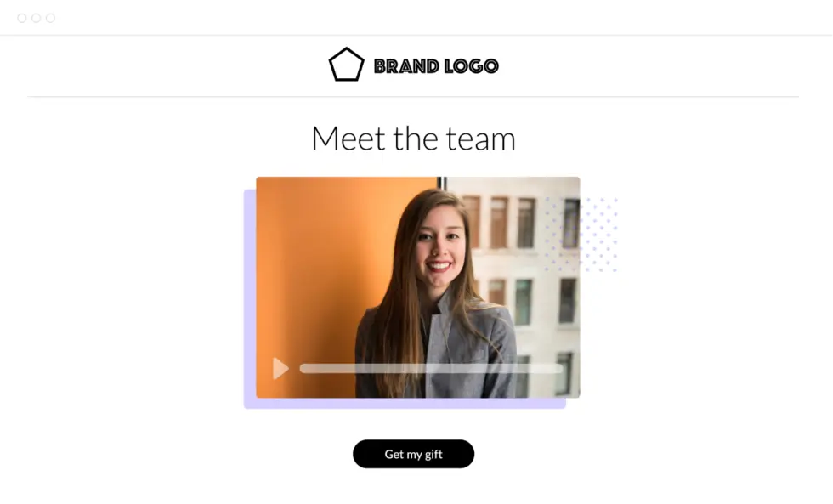The height and width of the screenshot is (504, 833).
Task: Click the video progress bar midpoint
Action: click(x=432, y=368)
